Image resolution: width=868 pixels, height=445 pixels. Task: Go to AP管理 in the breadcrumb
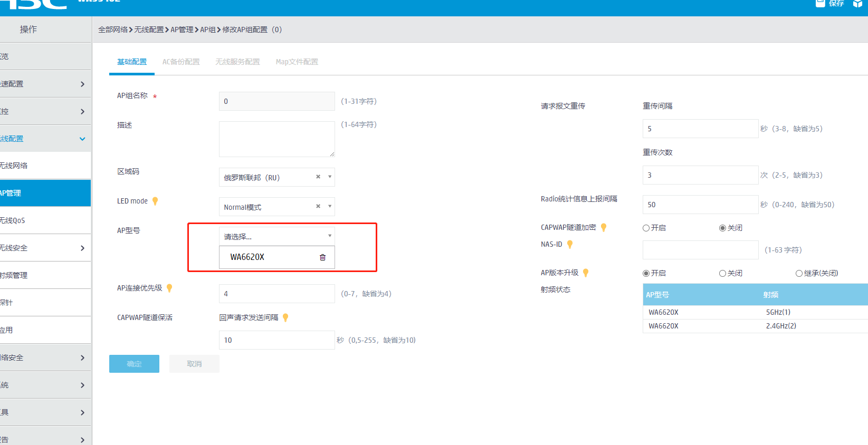182,30
